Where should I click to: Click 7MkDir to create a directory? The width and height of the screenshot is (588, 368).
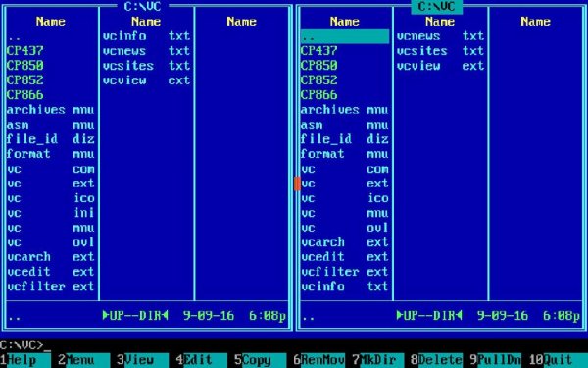(378, 360)
